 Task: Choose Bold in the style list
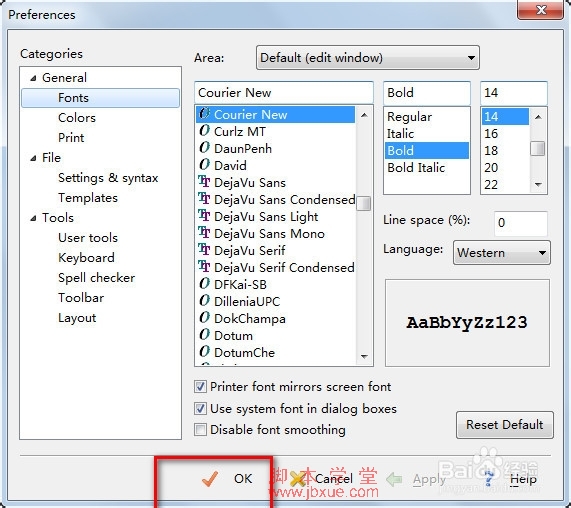(427, 150)
